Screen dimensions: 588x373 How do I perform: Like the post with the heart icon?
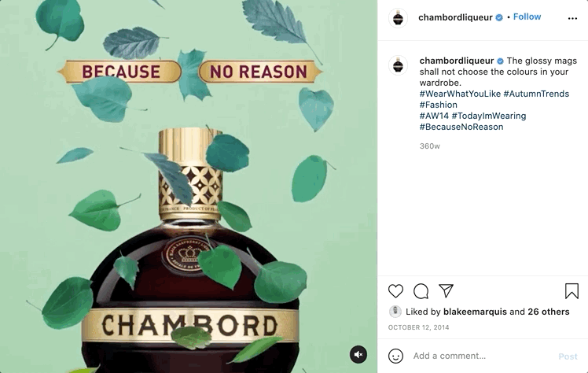395,291
